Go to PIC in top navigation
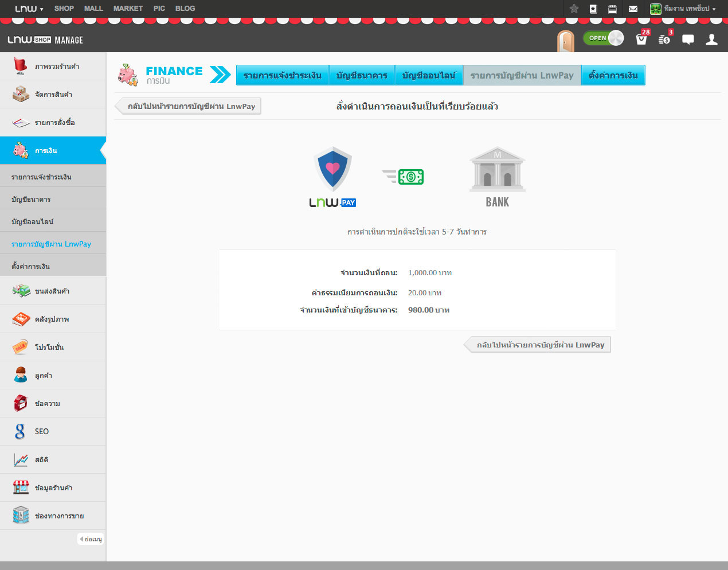The height and width of the screenshot is (570, 728). click(159, 9)
